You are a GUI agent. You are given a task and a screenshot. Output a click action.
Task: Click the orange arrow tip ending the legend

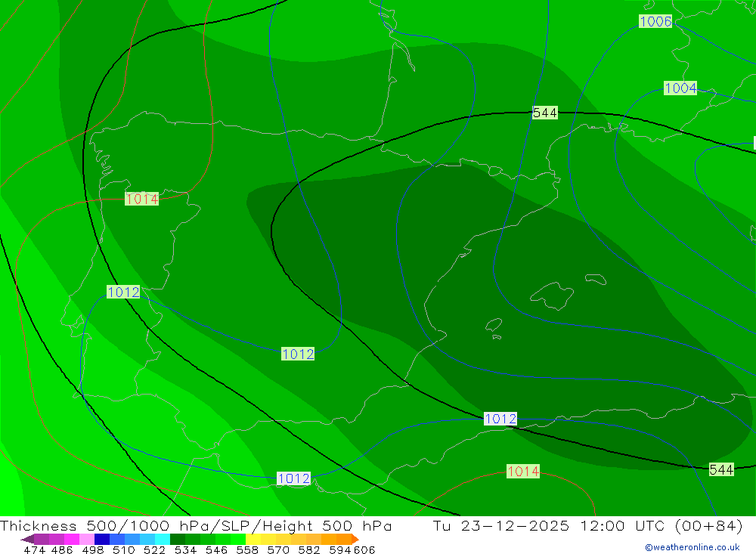pos(355,539)
